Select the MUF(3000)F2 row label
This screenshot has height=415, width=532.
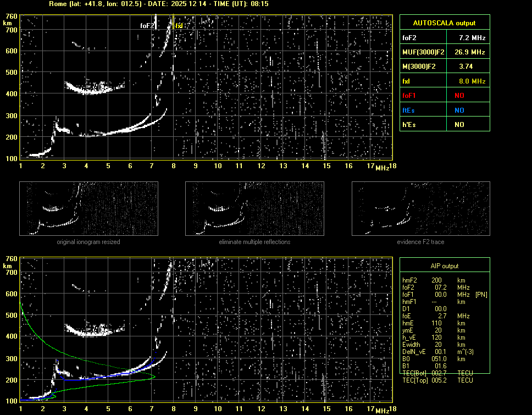(423, 52)
